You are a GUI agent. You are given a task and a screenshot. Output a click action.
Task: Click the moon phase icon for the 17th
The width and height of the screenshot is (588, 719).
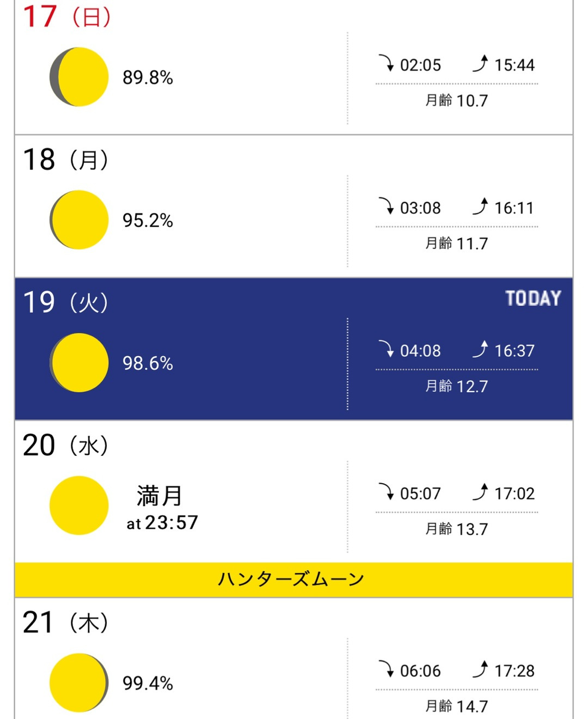click(x=79, y=77)
